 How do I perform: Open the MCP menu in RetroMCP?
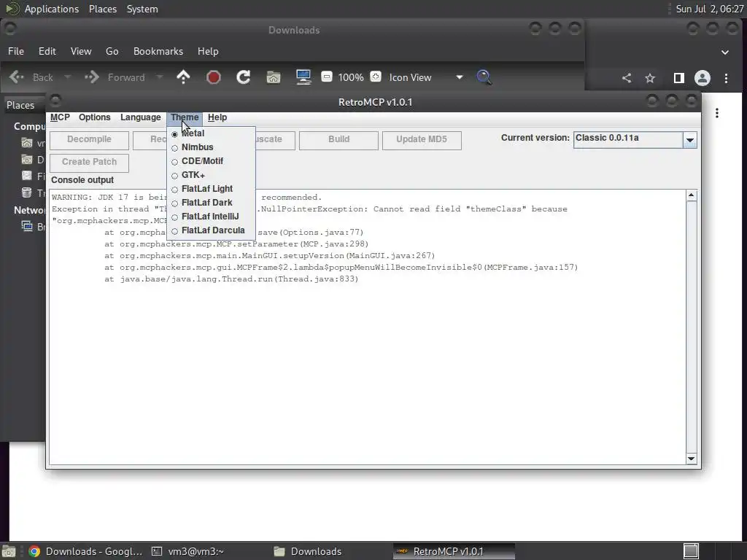(x=60, y=117)
